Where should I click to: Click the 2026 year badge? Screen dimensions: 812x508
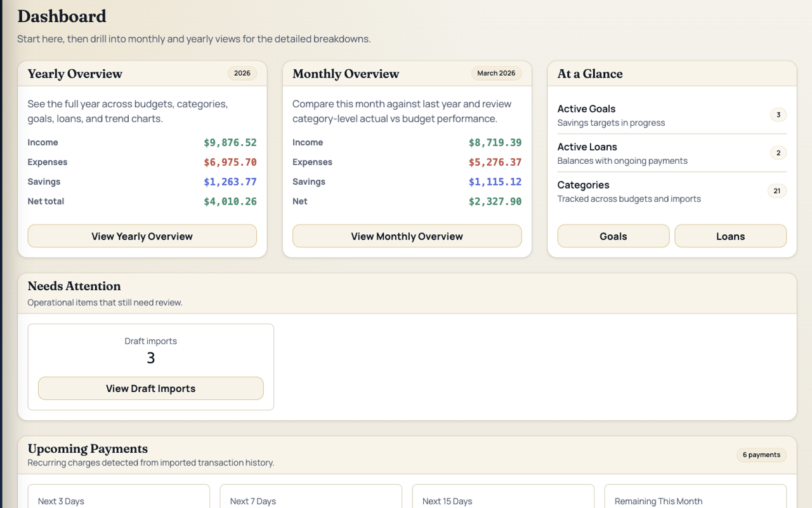pos(242,73)
